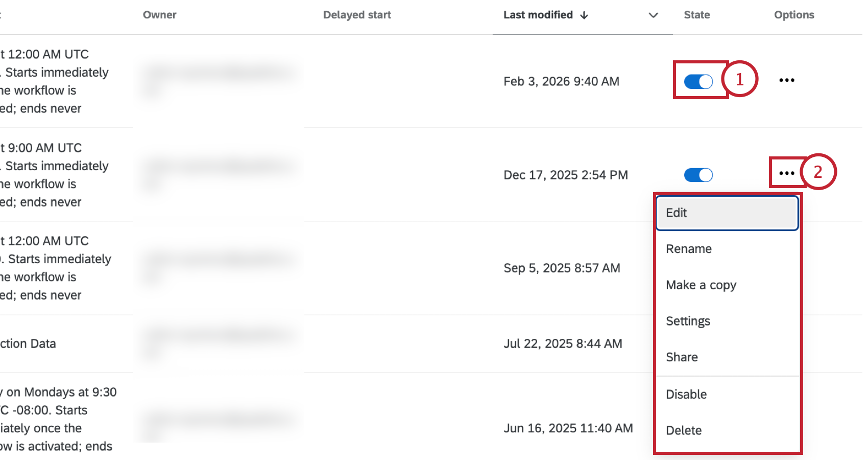The width and height of the screenshot is (868, 460).
Task: Toggle off the state switch for the Feb 3 workflow
Action: [698, 81]
